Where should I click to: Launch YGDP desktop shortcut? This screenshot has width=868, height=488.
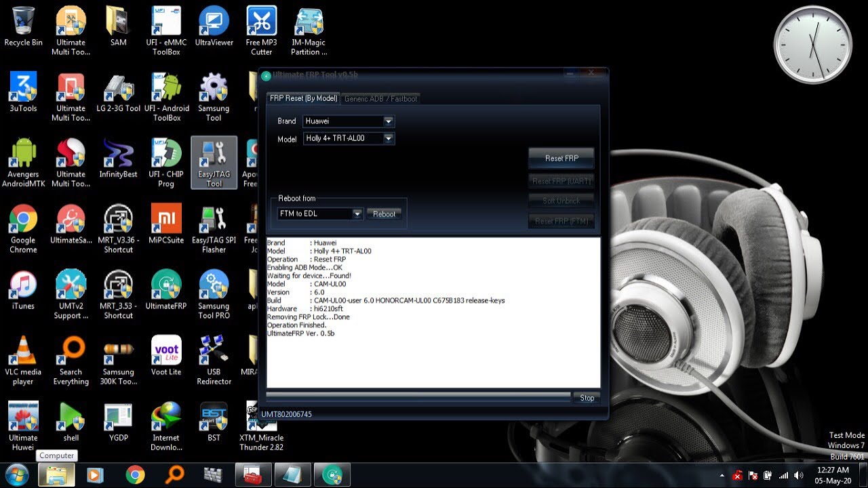118,422
